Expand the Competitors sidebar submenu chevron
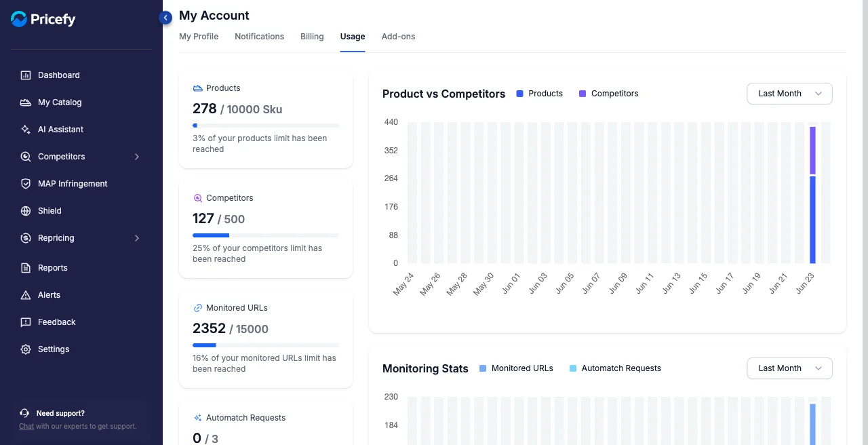Screen dimensions: 868x445 (137, 157)
